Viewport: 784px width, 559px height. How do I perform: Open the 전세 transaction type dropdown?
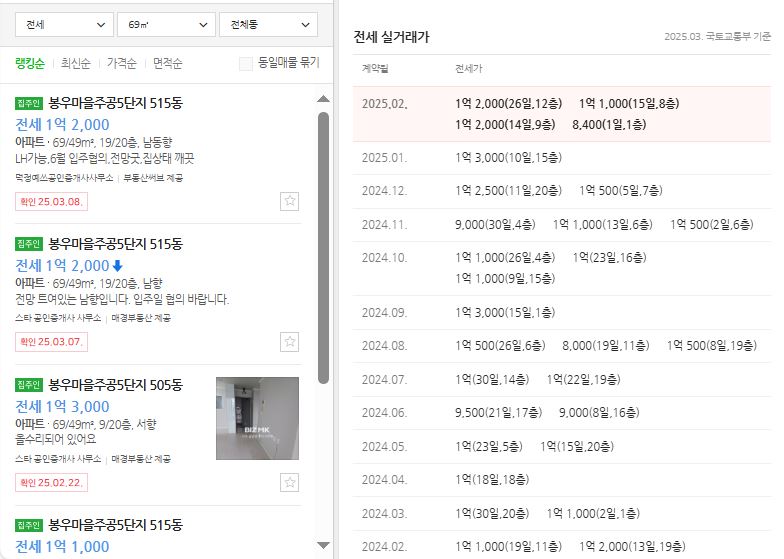pyautogui.click(x=64, y=24)
